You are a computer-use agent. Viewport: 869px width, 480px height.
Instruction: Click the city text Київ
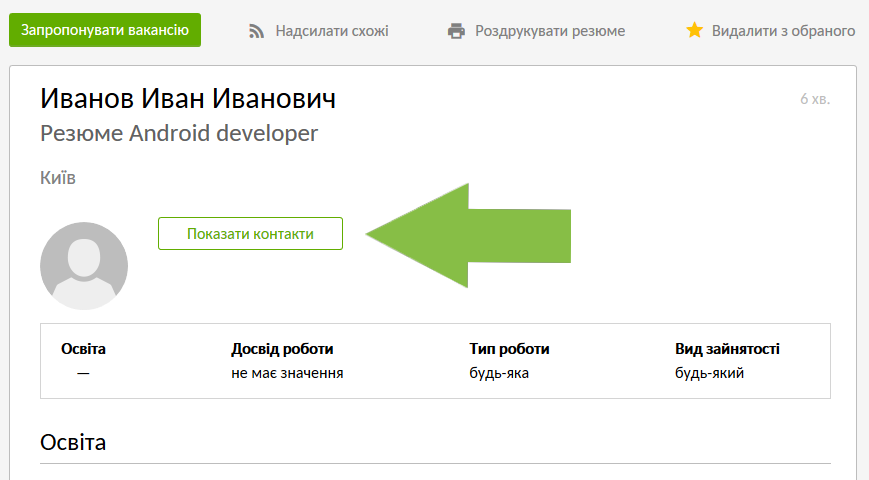click(x=58, y=178)
